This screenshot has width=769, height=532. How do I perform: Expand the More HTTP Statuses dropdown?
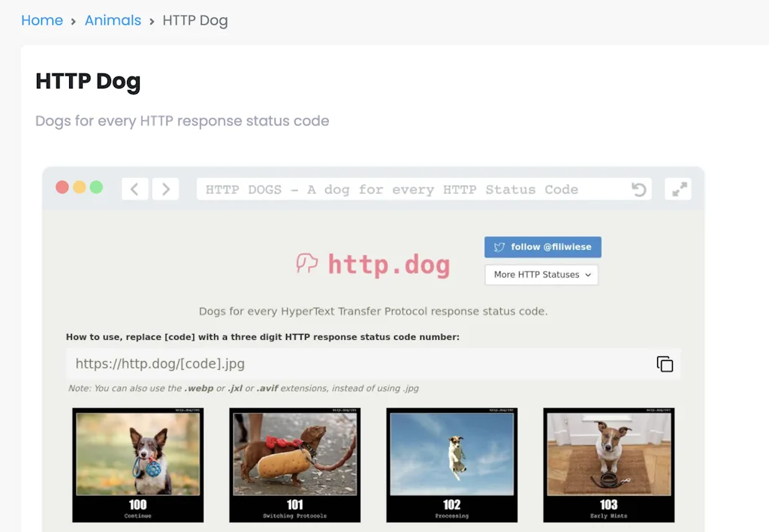click(541, 275)
